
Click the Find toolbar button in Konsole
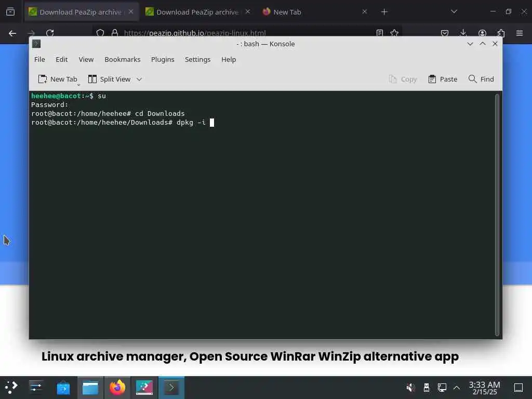[x=481, y=79]
